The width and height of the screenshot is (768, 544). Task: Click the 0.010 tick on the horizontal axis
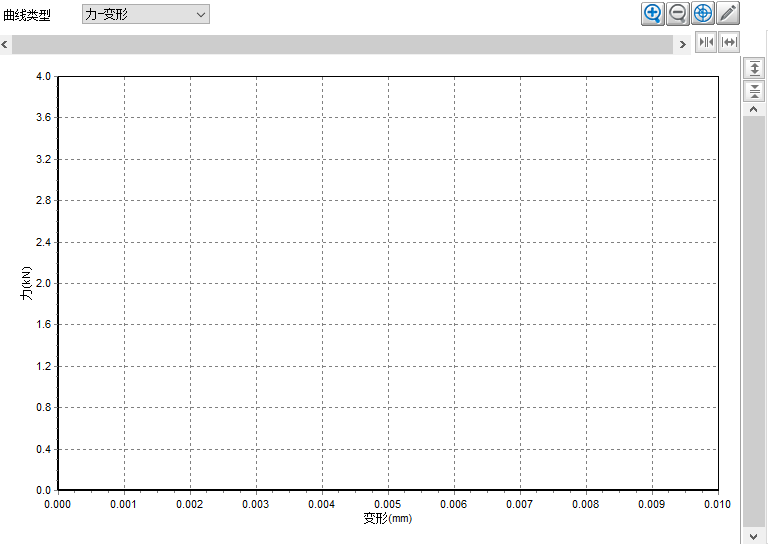(717, 505)
